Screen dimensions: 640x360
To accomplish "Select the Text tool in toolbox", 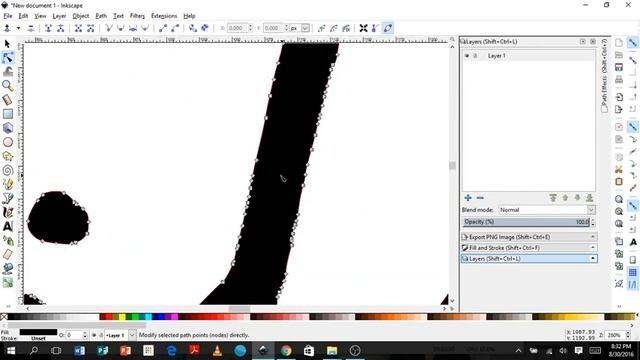I will [x=7, y=226].
